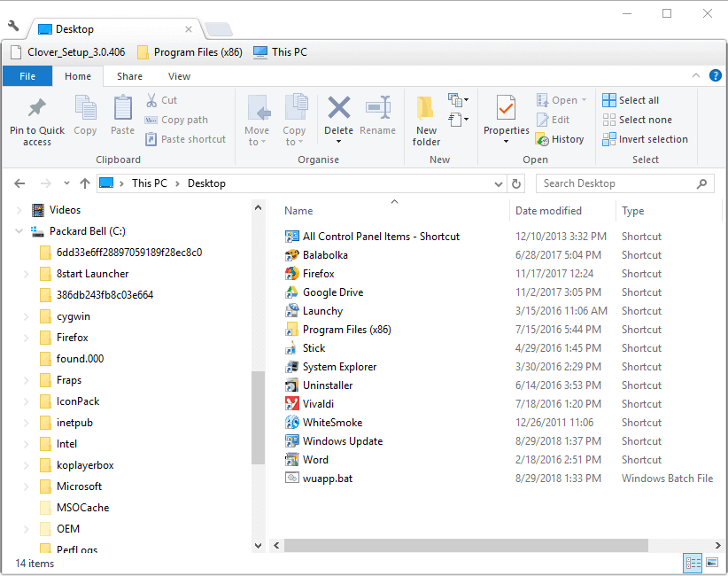
Task: Click Select all button
Action: click(x=630, y=100)
